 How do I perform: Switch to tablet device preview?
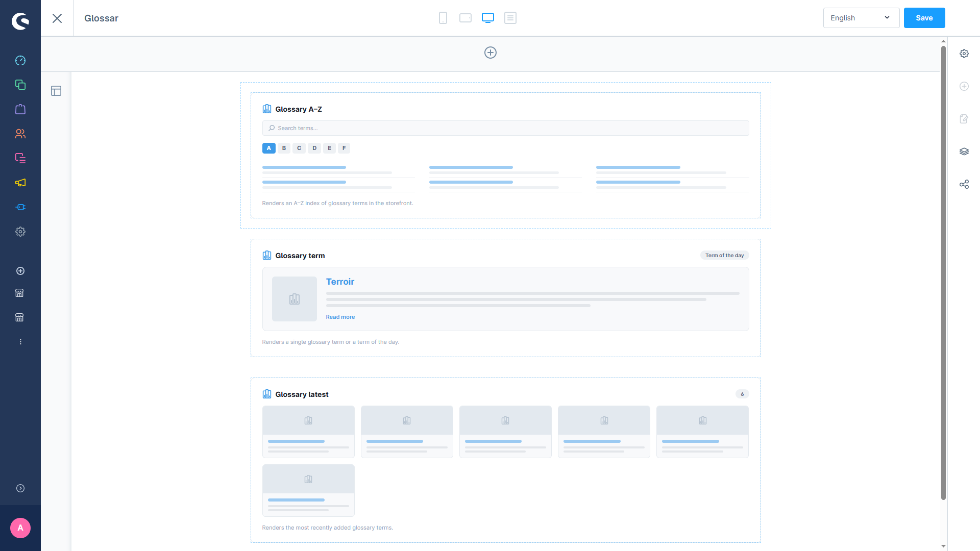point(465,18)
